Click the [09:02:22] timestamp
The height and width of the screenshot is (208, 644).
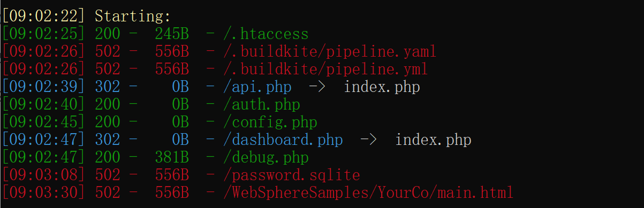(x=43, y=17)
